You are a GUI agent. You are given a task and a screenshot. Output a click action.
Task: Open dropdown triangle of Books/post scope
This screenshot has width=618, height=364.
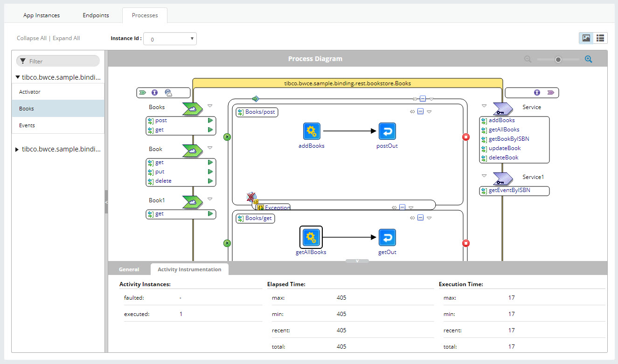429,112
